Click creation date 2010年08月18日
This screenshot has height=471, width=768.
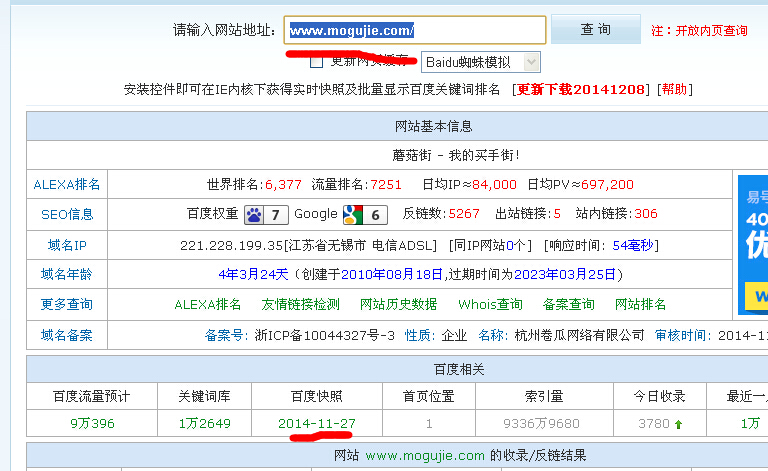[x=392, y=274]
